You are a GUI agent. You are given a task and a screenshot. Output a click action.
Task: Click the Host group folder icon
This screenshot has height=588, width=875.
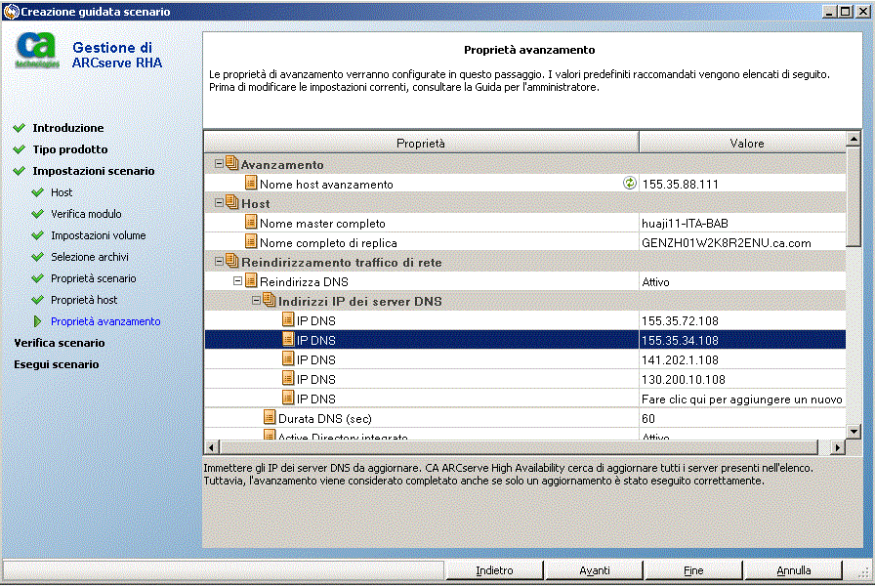click(x=232, y=203)
